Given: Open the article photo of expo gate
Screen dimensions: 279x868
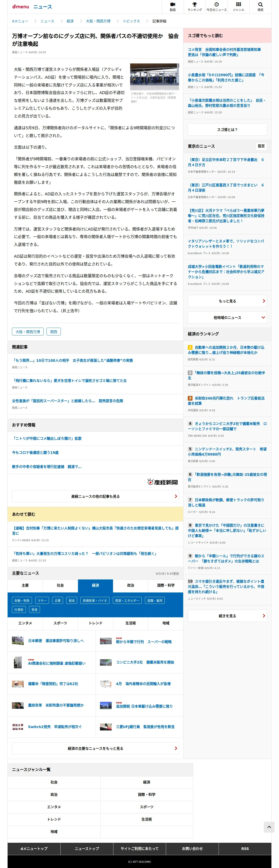Looking at the screenshot, I should [154, 77].
